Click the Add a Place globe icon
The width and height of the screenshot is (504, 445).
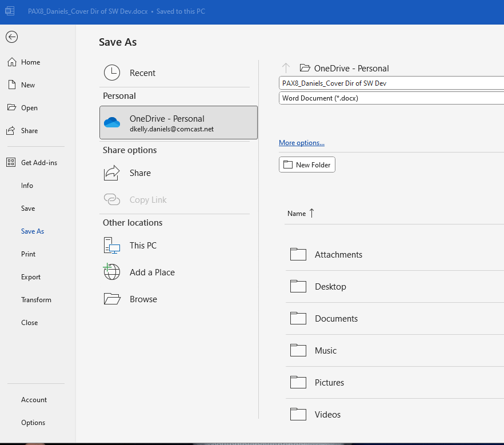[x=111, y=272]
